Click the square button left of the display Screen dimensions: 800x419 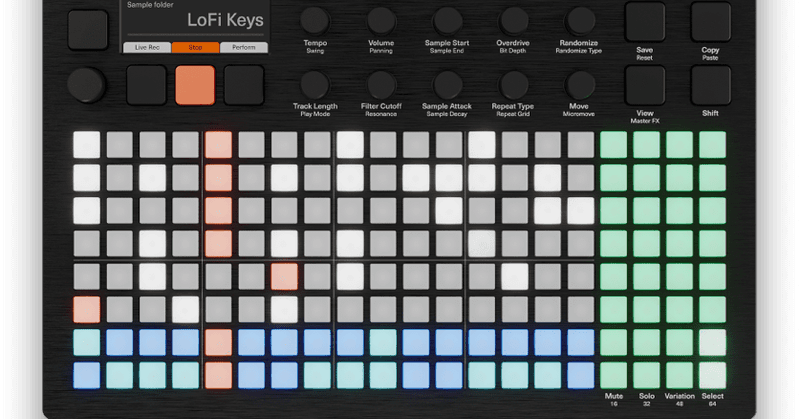pyautogui.click(x=88, y=30)
